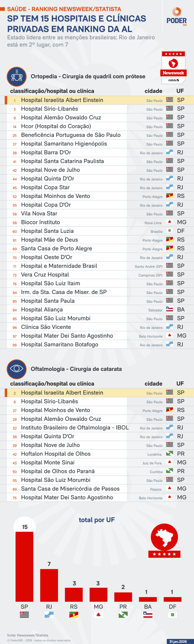Click the 31.jan.2026 date label
Screen dimensions: 194x644
pyautogui.click(x=178, y=641)
